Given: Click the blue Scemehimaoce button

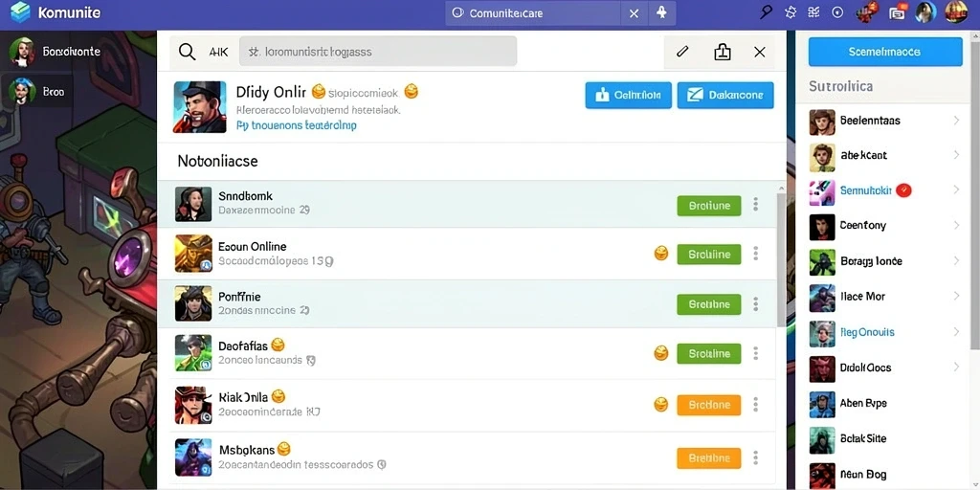Looking at the screenshot, I should 885,52.
